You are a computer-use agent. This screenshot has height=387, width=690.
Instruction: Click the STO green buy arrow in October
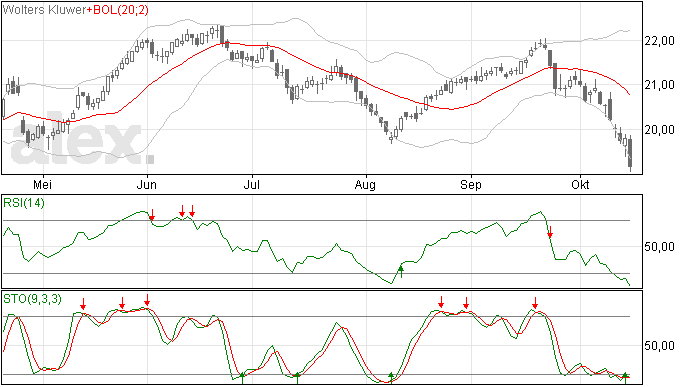coord(625,378)
